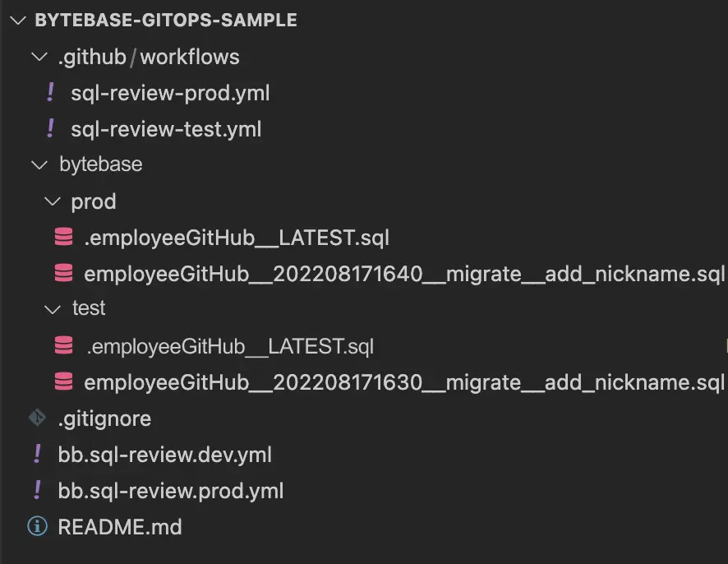This screenshot has width=728, height=564.
Task: Collapse the BYTEBASE-GITOPS-SAMPLE root folder chevron
Action: point(18,21)
